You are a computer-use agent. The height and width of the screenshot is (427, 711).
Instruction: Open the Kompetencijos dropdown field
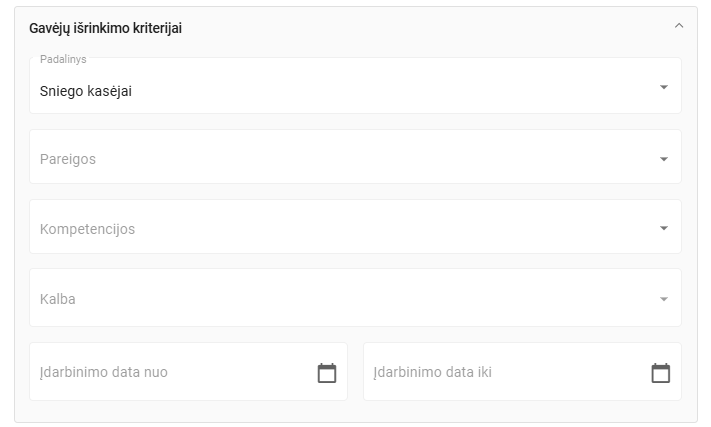(355, 226)
